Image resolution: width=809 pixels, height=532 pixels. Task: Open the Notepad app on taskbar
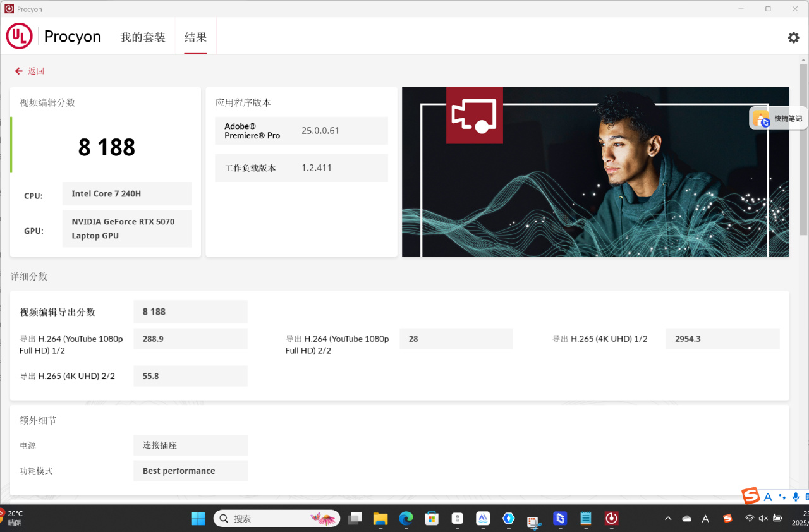[586, 519]
